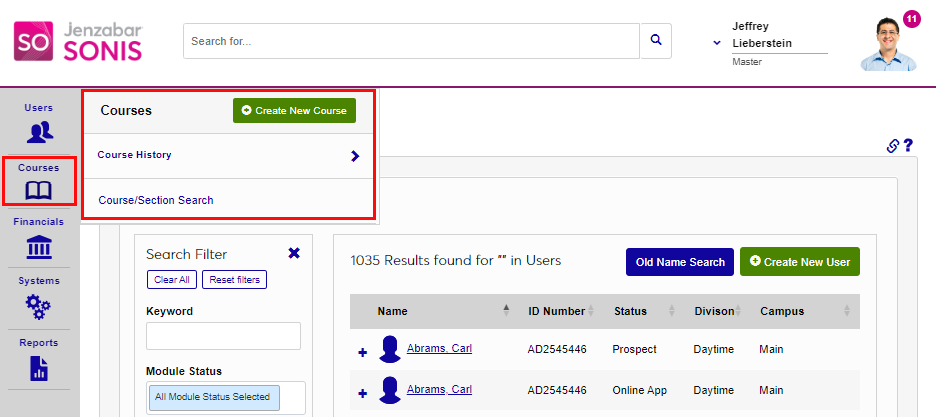This screenshot has width=936, height=417.
Task: Open the Jeffrey Lieberstein user dropdown
Action: pos(717,43)
